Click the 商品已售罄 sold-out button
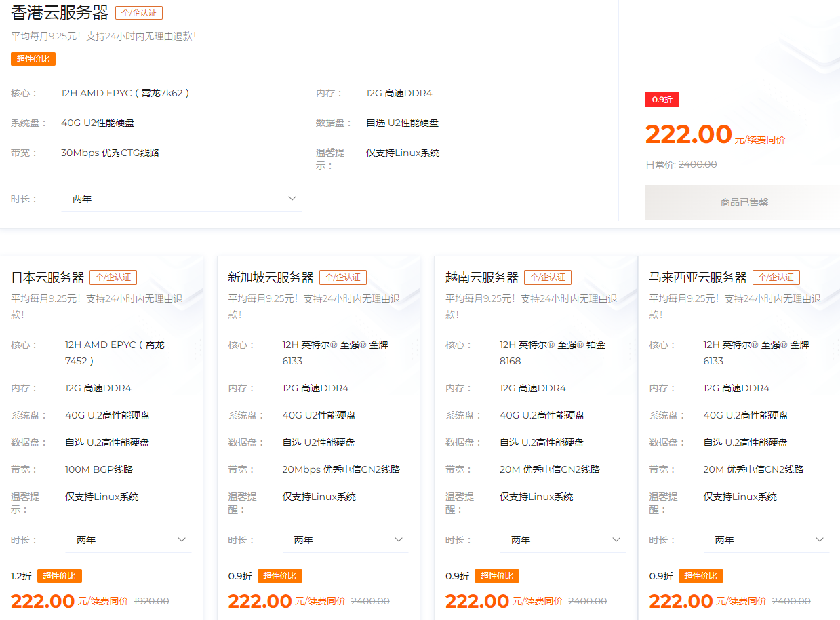 [741, 202]
